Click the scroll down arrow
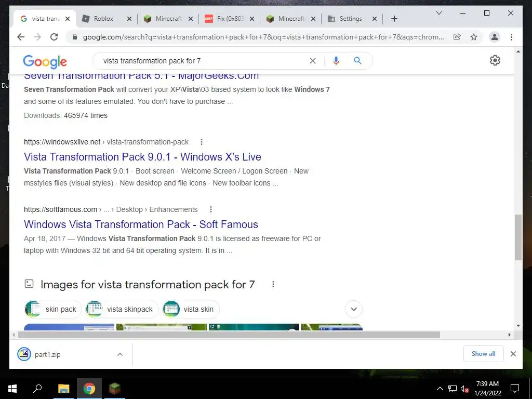 pyautogui.click(x=518, y=326)
